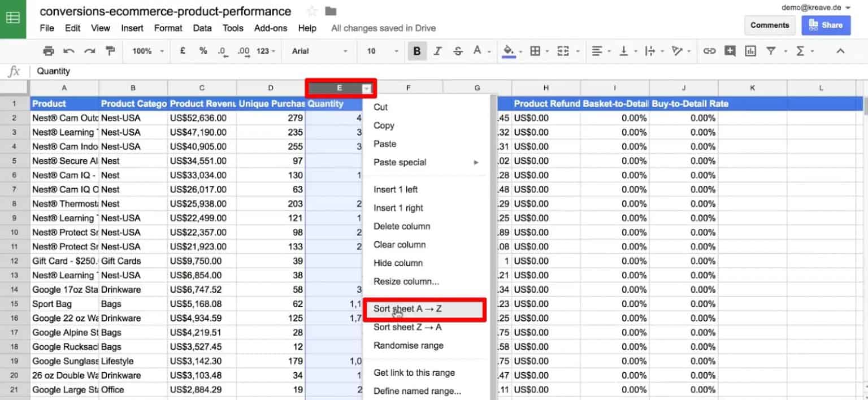Screen dimensions: 868x400
Task: Click the Format as percent icon
Action: 202,51
